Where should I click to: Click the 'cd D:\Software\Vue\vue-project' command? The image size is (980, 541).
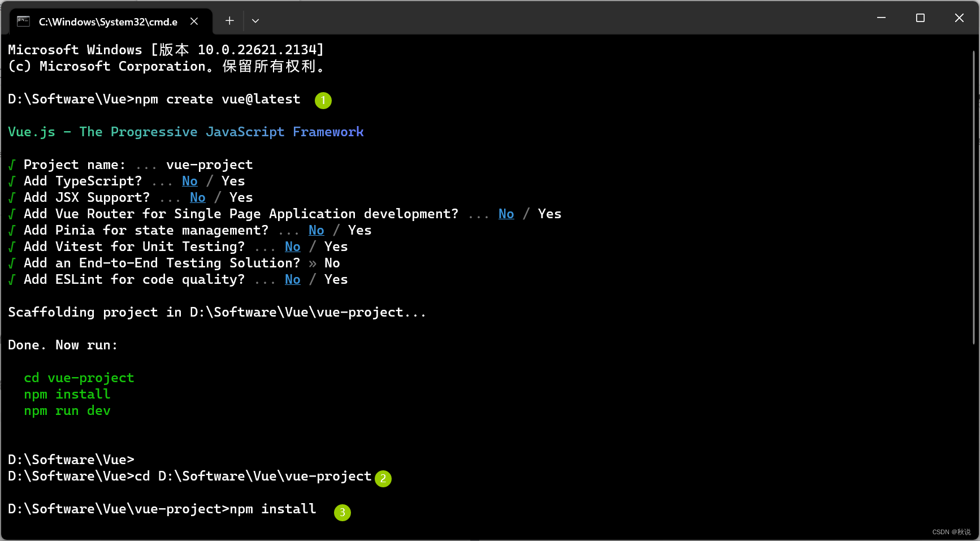(253, 477)
